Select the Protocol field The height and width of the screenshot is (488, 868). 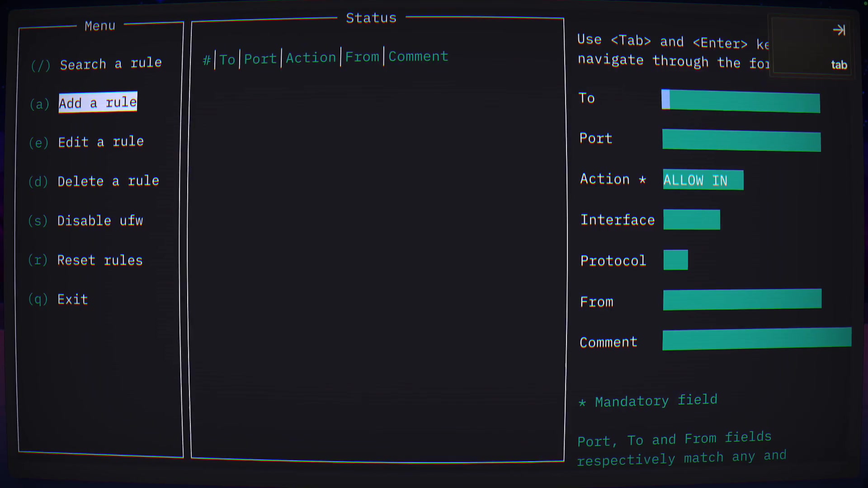point(675,260)
